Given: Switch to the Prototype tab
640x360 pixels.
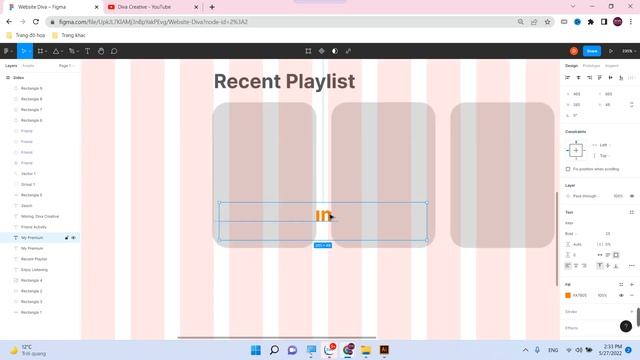Looking at the screenshot, I should click(591, 66).
